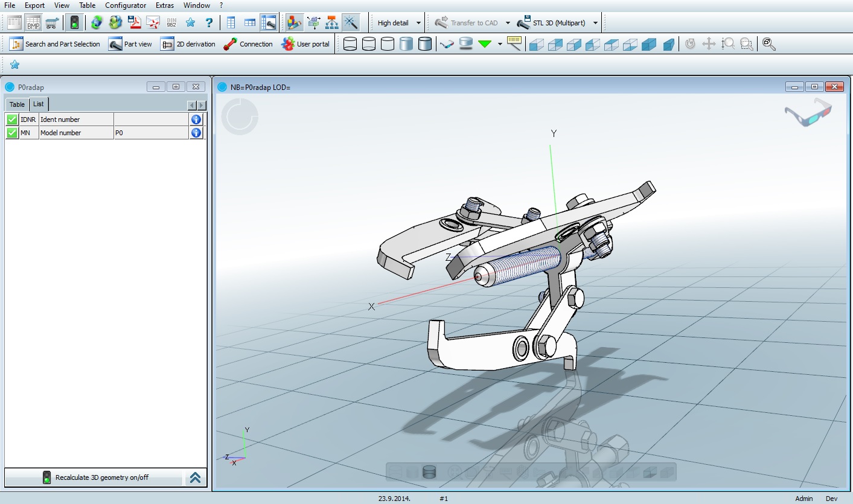Open the File menu

10,5
